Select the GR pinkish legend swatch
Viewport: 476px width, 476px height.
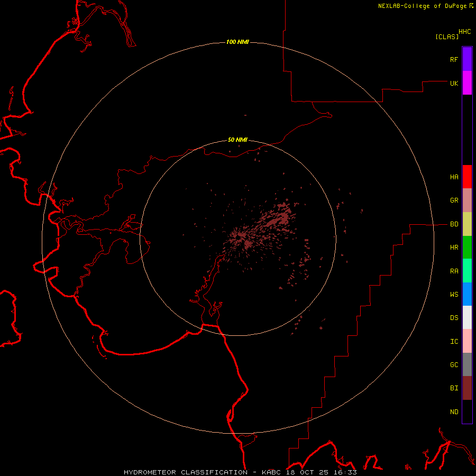pyautogui.click(x=467, y=200)
